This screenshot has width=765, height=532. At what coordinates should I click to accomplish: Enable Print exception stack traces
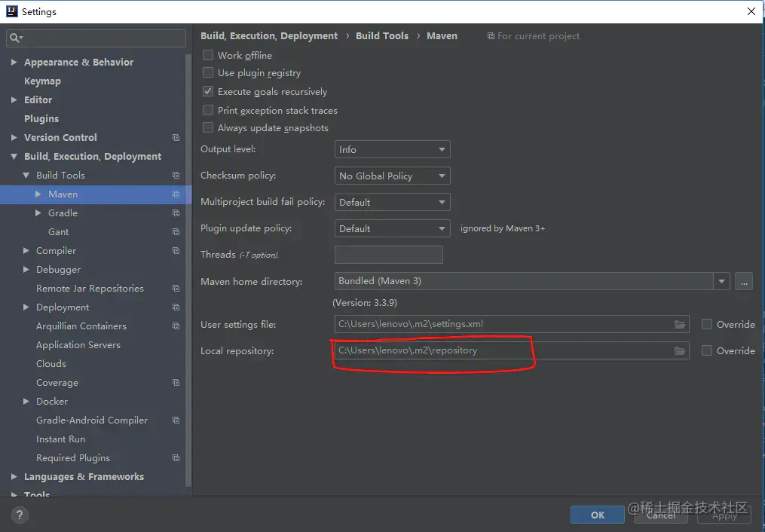tap(208, 110)
